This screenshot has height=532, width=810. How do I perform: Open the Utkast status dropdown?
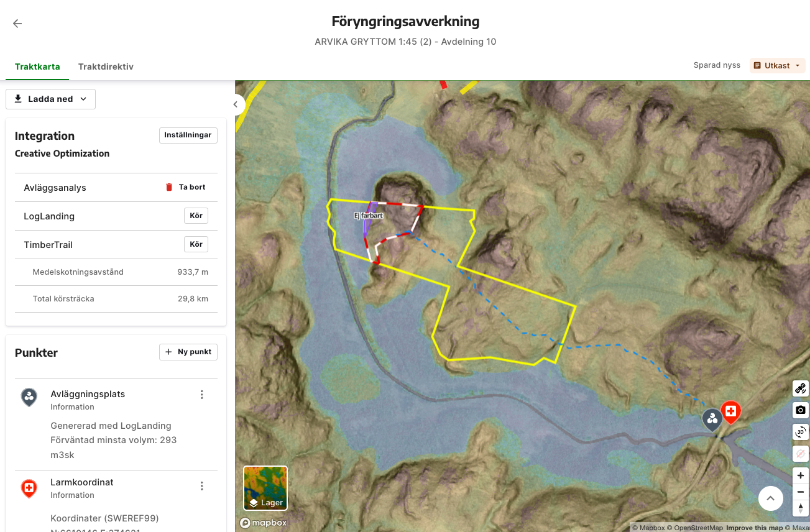point(778,65)
